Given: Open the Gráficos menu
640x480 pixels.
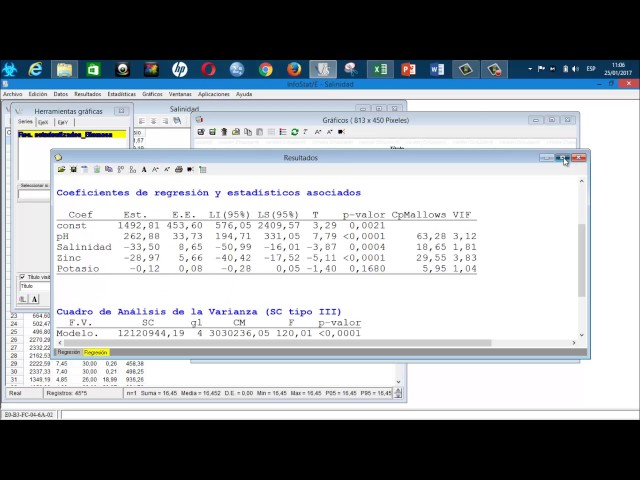Looking at the screenshot, I should point(152,94).
